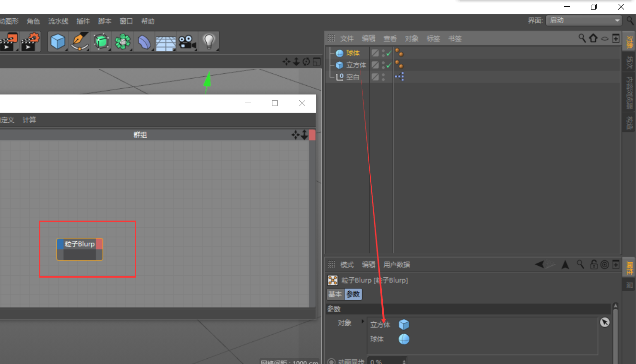Select the Cube primitive tool in toolbar
The width and height of the screenshot is (636, 364).
pyautogui.click(x=58, y=42)
